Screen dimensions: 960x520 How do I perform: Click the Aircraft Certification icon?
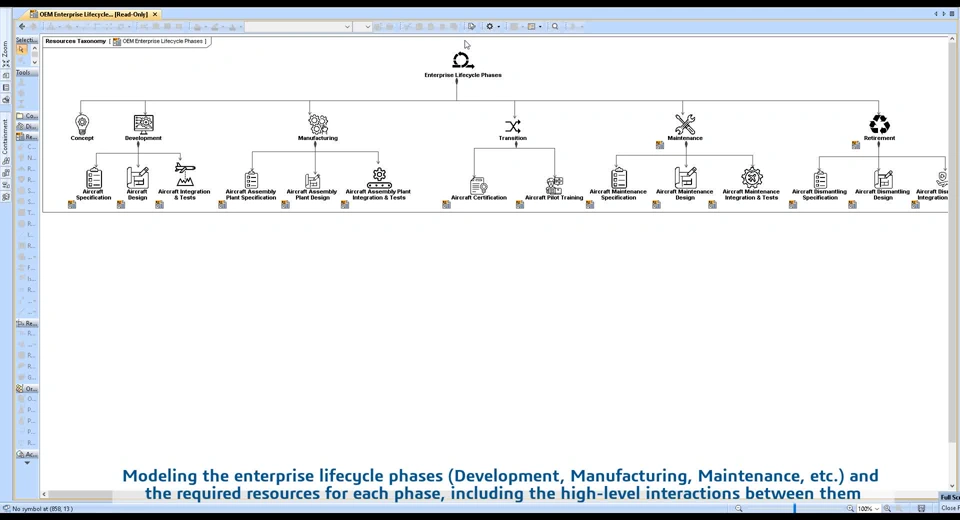tap(478, 186)
